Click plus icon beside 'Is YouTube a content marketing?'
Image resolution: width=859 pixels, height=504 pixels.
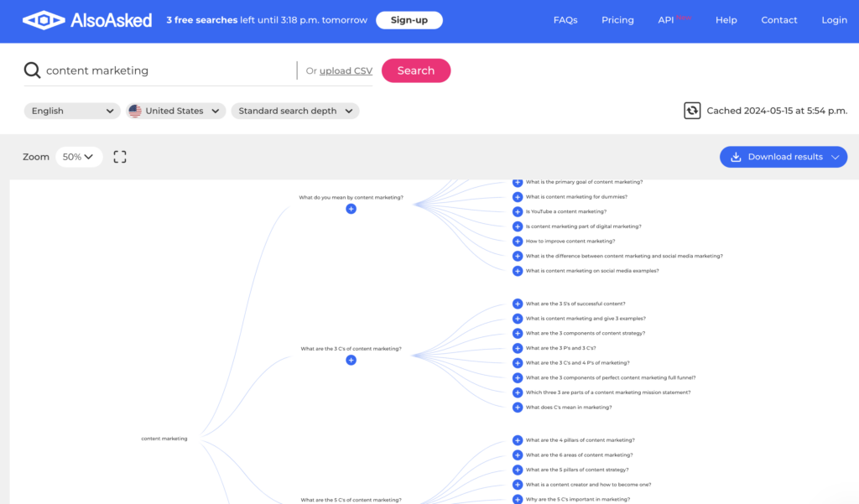click(517, 211)
